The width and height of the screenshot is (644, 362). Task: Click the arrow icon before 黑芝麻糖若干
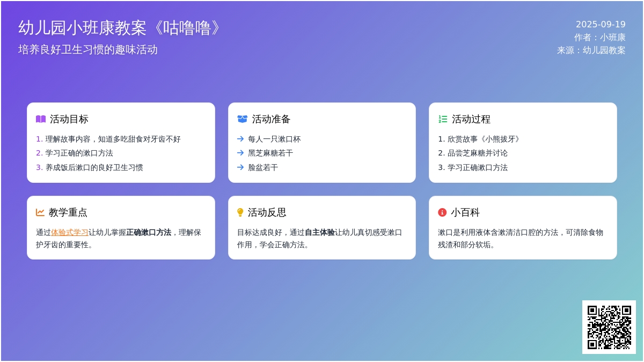pyautogui.click(x=240, y=153)
